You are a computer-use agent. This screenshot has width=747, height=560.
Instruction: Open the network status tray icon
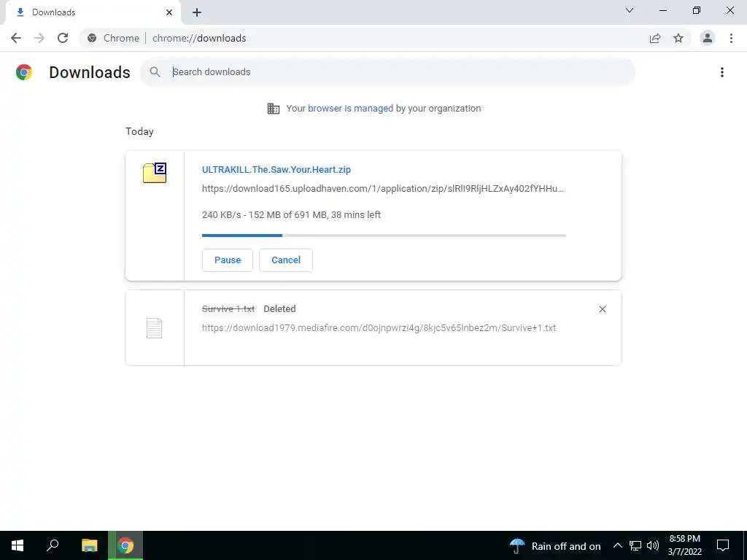[x=635, y=545]
